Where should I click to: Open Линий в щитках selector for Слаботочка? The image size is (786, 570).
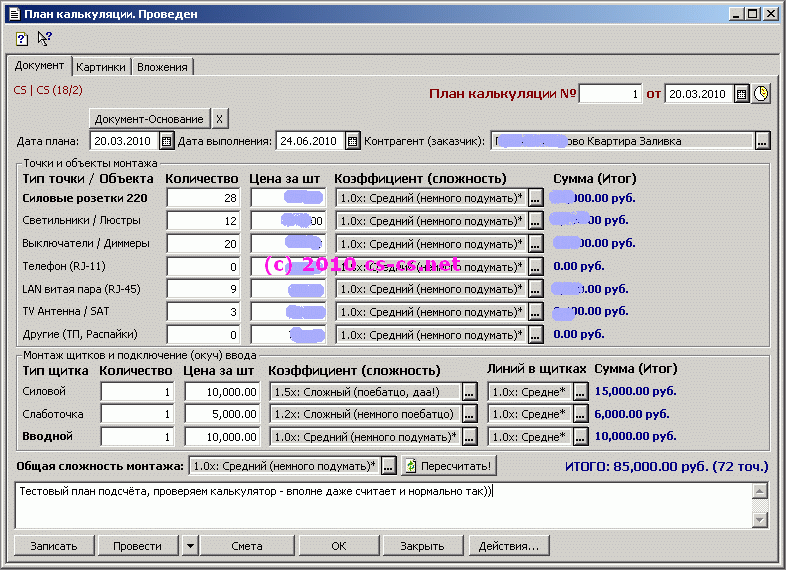(x=580, y=414)
